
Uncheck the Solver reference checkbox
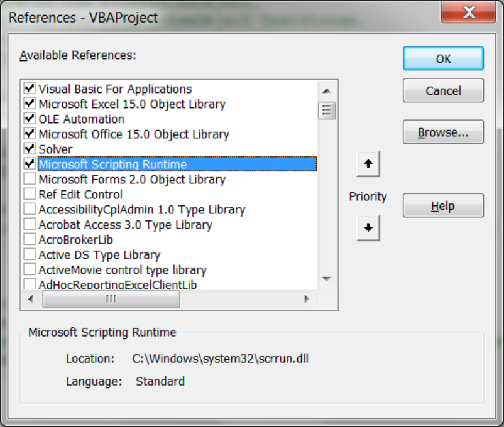tap(30, 149)
